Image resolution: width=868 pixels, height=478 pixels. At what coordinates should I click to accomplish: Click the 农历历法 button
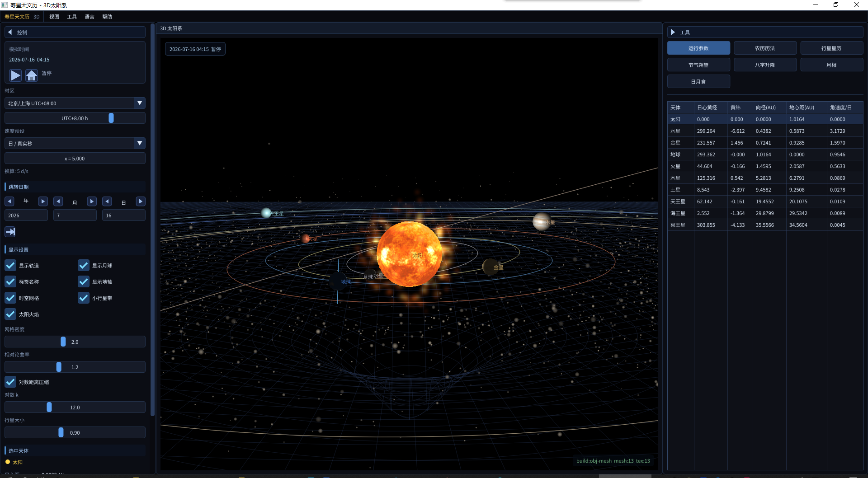tap(765, 48)
